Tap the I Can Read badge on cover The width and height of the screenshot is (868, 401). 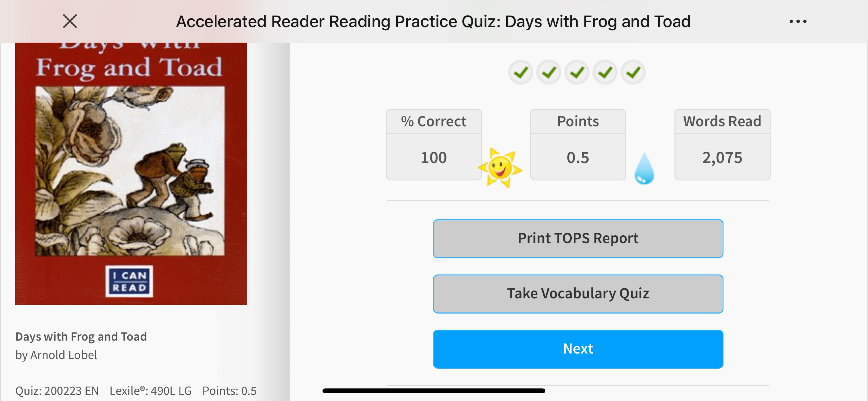point(129,281)
